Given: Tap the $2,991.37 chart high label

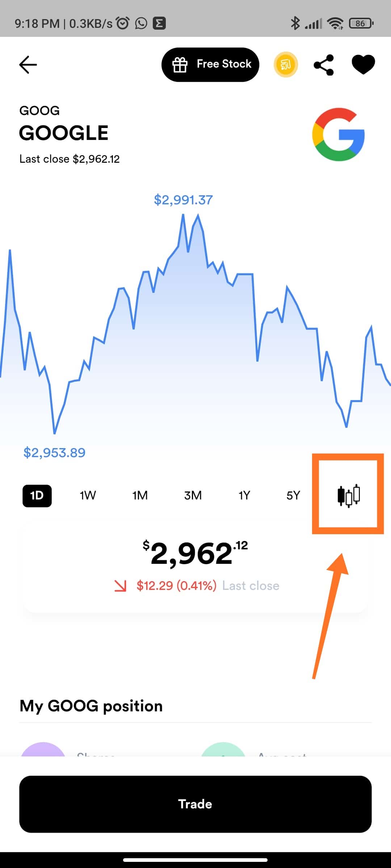Looking at the screenshot, I should click(x=183, y=200).
